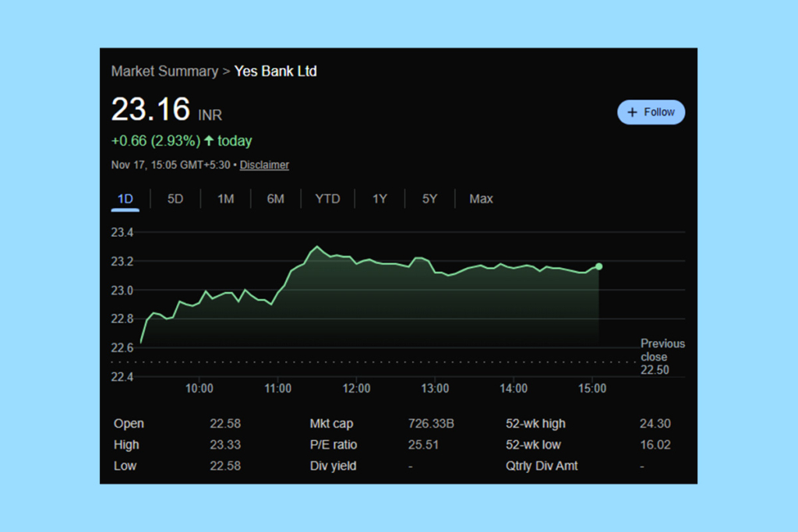
Task: View the 1Y price history
Action: click(x=380, y=199)
